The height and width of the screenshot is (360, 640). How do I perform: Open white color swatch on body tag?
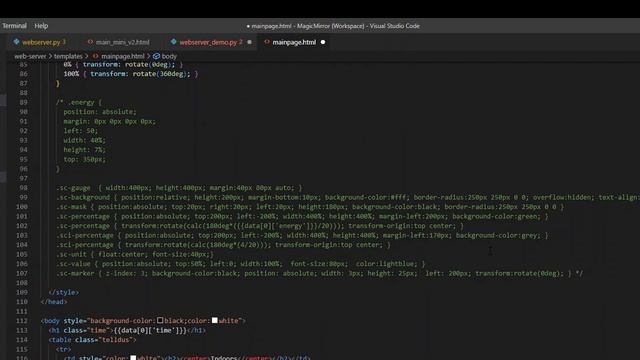[215, 320]
